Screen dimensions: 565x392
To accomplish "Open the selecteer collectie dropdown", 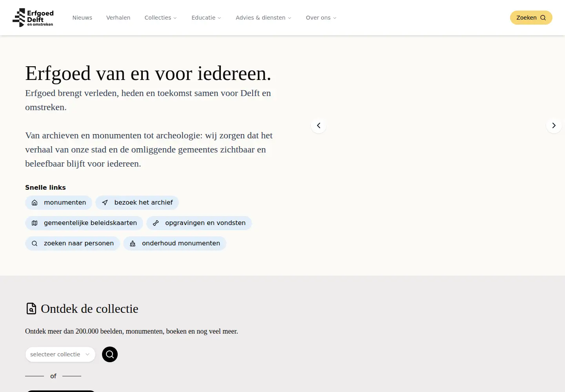I will tap(60, 354).
